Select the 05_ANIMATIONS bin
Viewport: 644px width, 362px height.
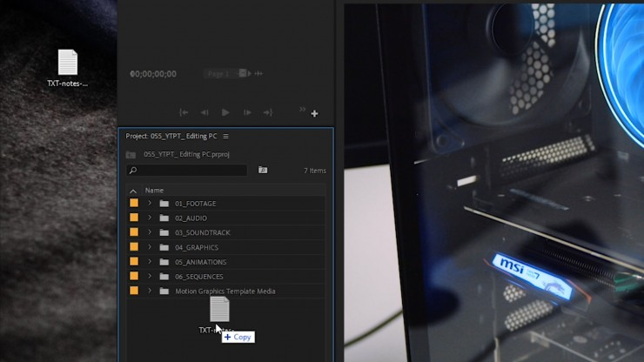(x=200, y=262)
